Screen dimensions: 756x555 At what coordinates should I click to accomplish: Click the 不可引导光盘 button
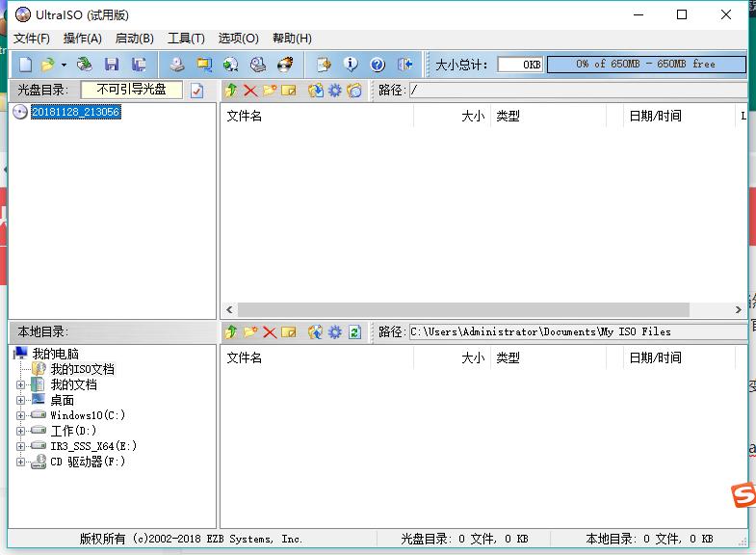131,90
